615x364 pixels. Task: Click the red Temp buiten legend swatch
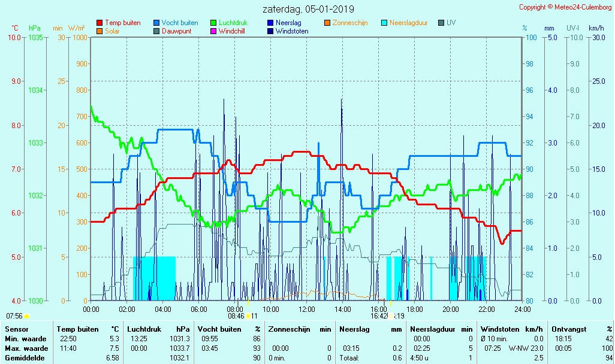tap(100, 23)
